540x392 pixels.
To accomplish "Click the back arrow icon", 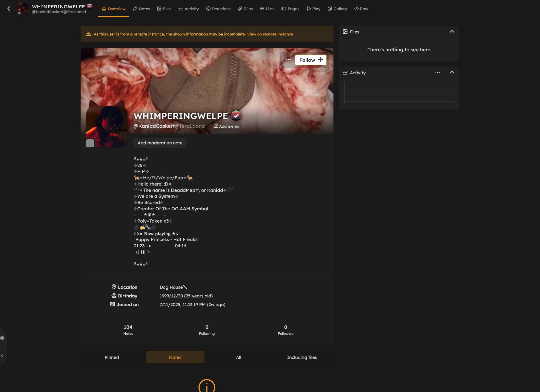I will click(9, 9).
